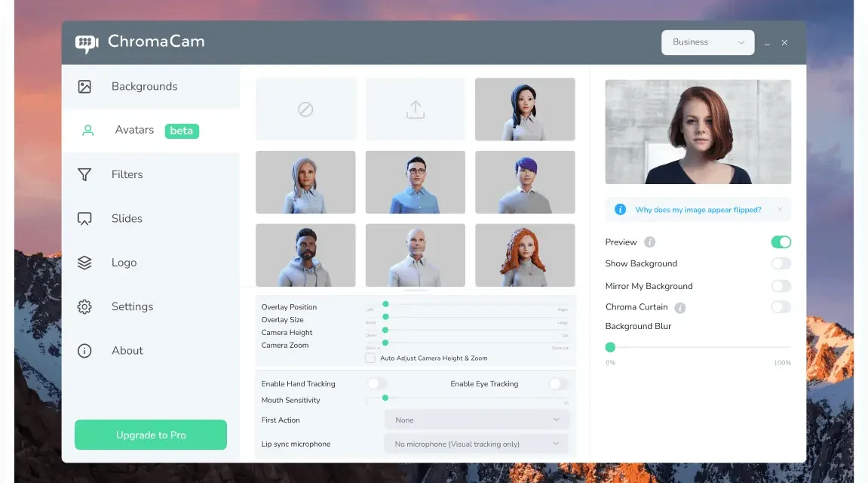868x483 pixels.
Task: Click the Upgrade to Pro button
Action: pos(151,435)
